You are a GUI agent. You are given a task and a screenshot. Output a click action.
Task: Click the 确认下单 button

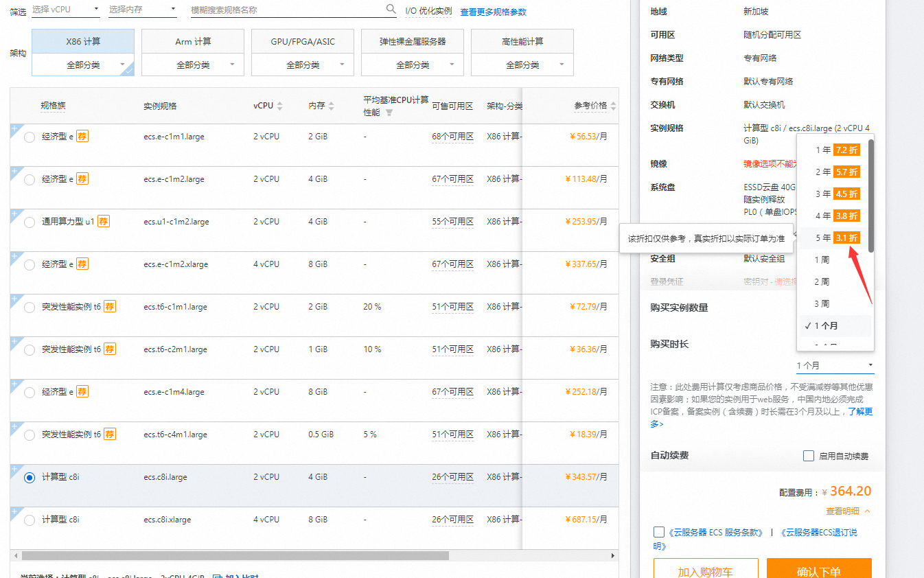819,569
